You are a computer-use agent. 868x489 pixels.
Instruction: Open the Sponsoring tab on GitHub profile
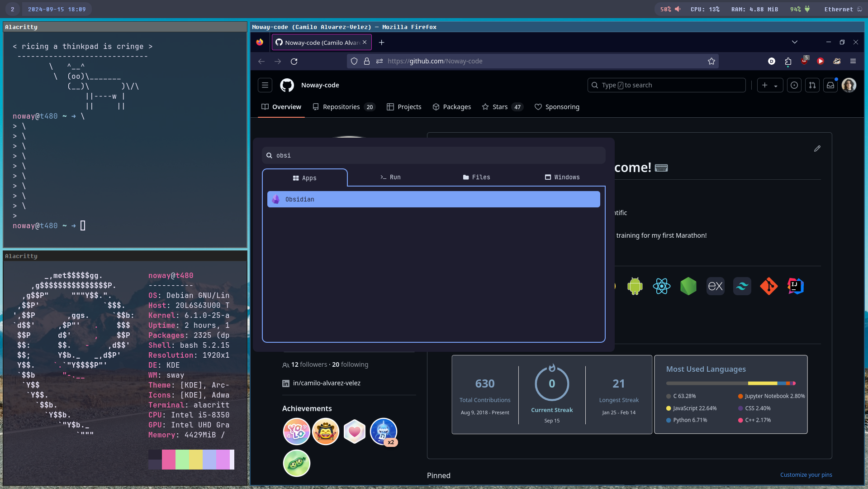[x=557, y=107]
